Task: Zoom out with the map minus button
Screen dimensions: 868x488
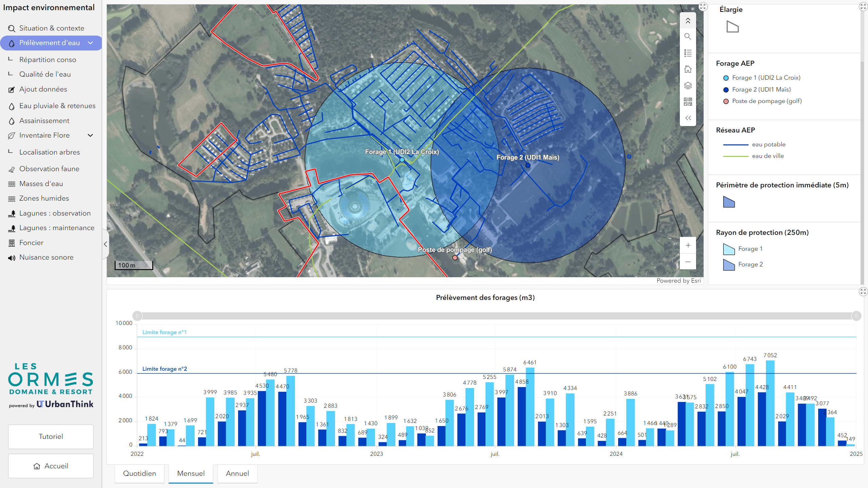Action: (x=688, y=262)
